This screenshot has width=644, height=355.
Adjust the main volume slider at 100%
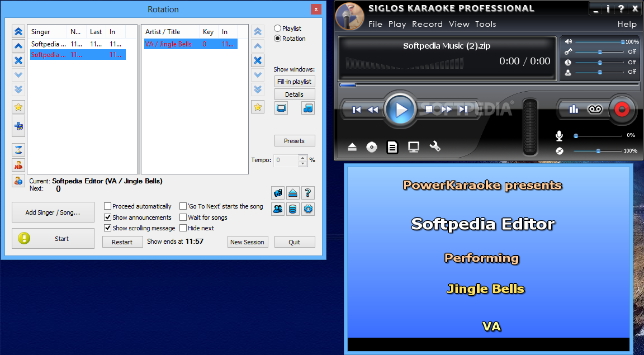click(x=599, y=42)
